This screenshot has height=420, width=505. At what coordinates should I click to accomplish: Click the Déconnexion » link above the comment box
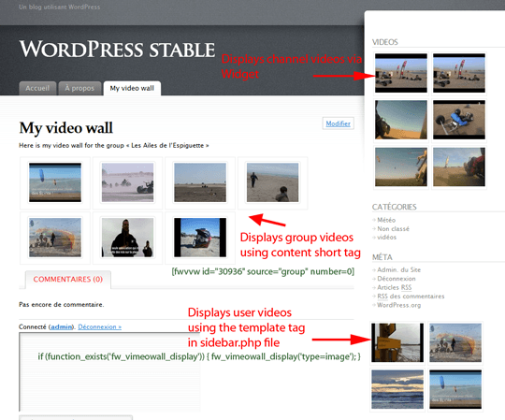[x=99, y=326]
